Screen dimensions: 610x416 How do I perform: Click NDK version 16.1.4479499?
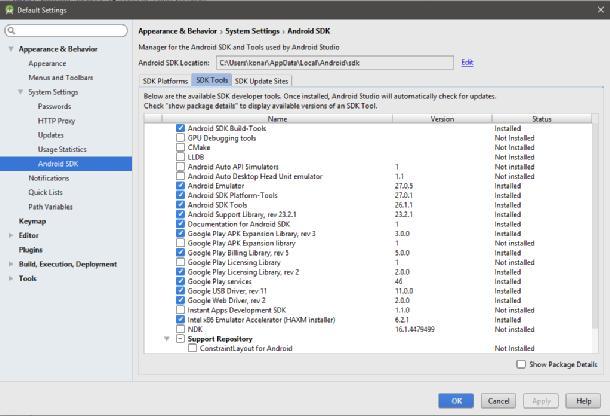[x=415, y=329]
